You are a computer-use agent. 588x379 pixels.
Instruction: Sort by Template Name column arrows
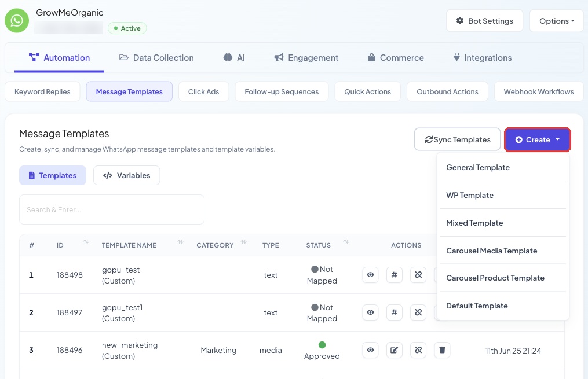pos(180,241)
